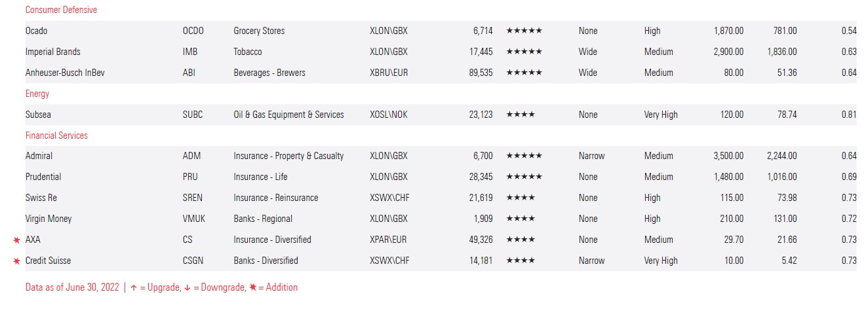
Task: Click the Data as of June 30, 2022 footnote
Action: coord(72,287)
